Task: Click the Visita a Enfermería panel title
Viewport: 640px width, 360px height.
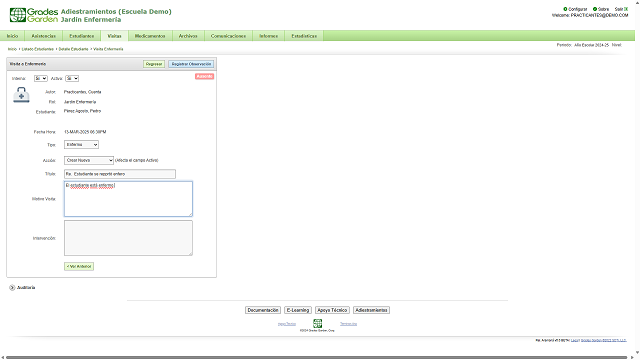Action: (x=28, y=64)
